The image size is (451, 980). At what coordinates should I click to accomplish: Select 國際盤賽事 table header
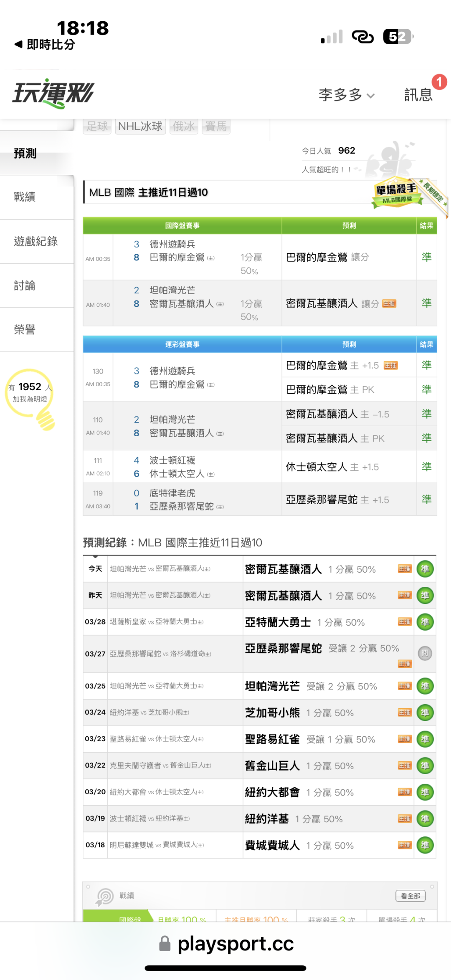point(182,225)
